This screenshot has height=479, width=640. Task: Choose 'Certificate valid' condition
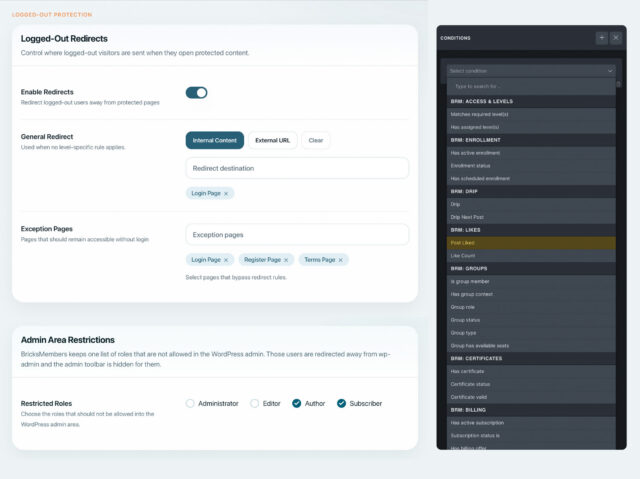(x=531, y=397)
